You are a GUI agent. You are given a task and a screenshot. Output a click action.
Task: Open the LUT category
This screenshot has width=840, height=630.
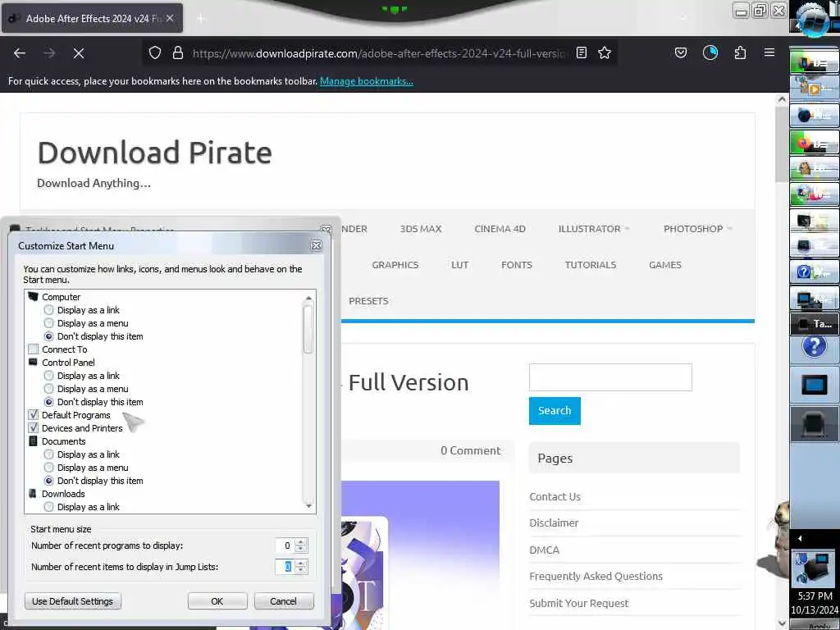pos(459,265)
